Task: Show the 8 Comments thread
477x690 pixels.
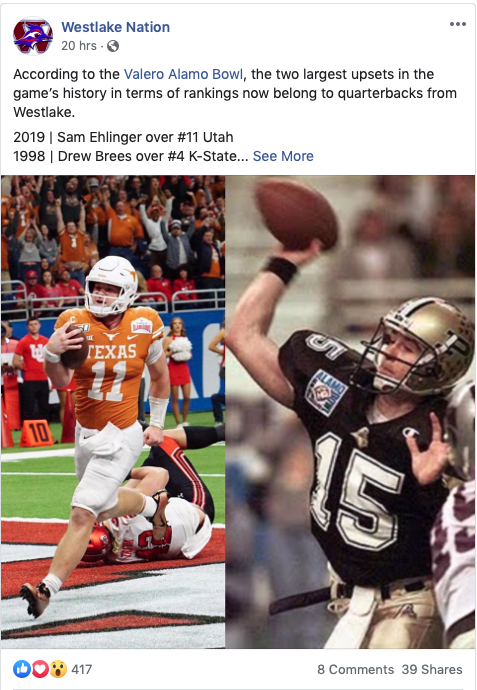Action: (x=356, y=669)
